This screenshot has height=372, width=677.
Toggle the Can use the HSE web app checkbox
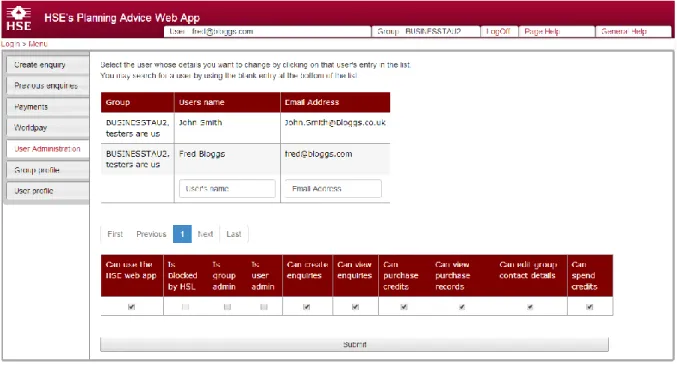coord(131,307)
